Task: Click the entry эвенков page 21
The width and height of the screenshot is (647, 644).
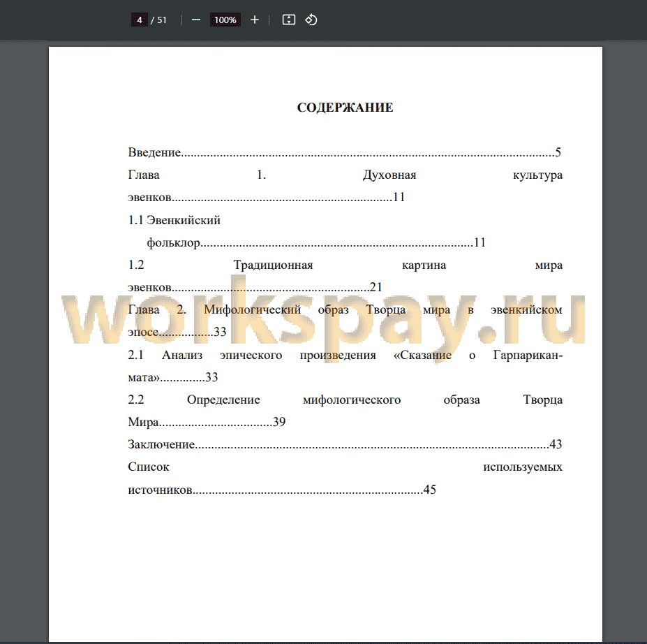Action: click(255, 287)
